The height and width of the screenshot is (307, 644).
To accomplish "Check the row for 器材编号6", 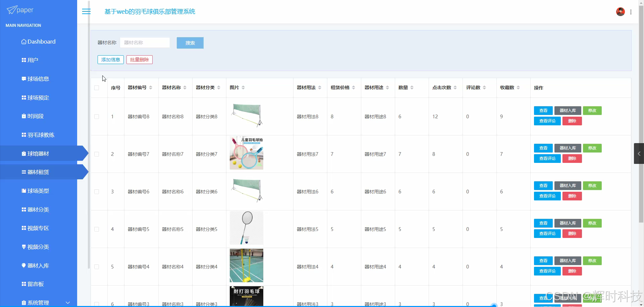I will 97,192.
